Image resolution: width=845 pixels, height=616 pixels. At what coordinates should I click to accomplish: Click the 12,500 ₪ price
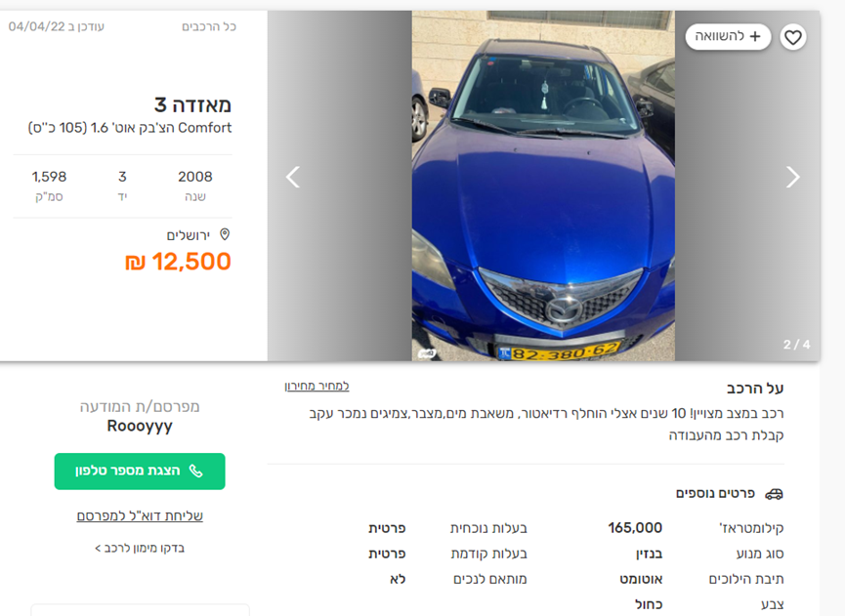[x=178, y=262]
